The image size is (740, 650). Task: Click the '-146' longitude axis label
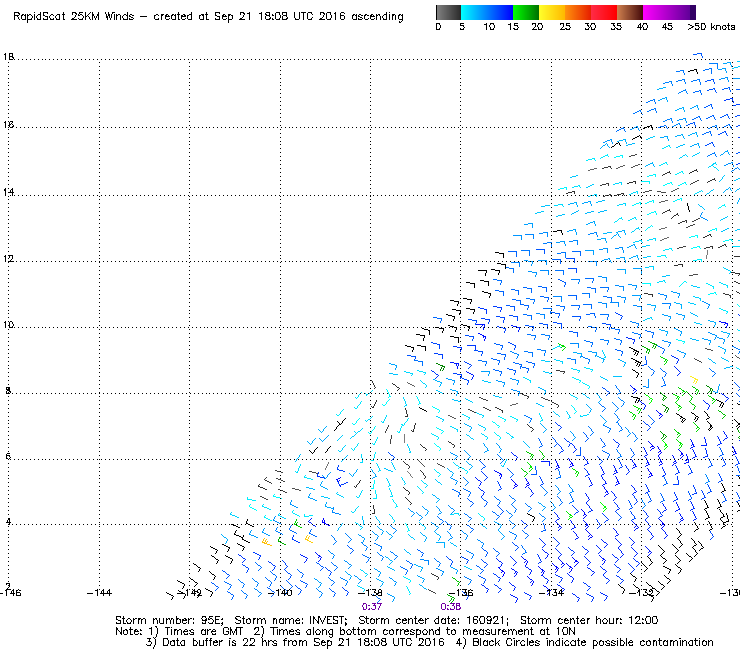11,593
